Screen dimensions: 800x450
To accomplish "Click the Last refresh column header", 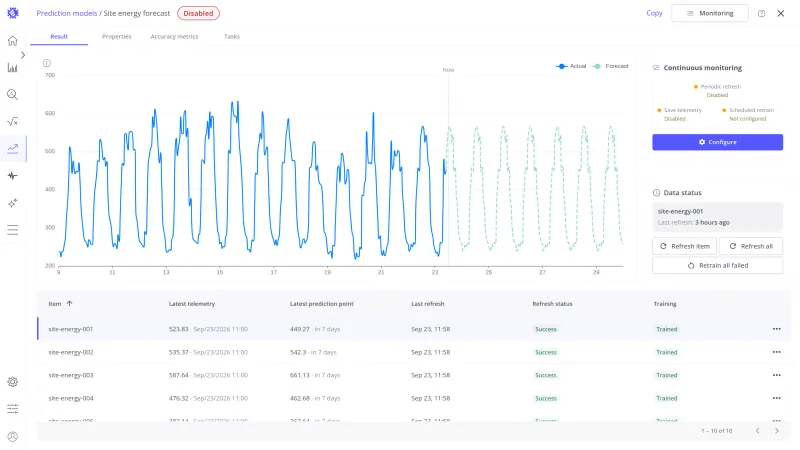I will coord(428,304).
